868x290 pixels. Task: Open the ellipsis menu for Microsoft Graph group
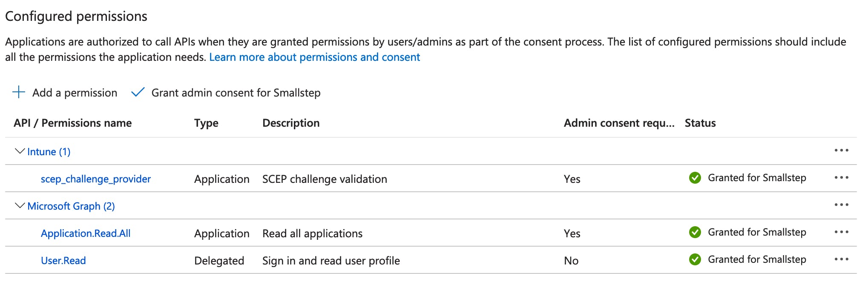(841, 205)
